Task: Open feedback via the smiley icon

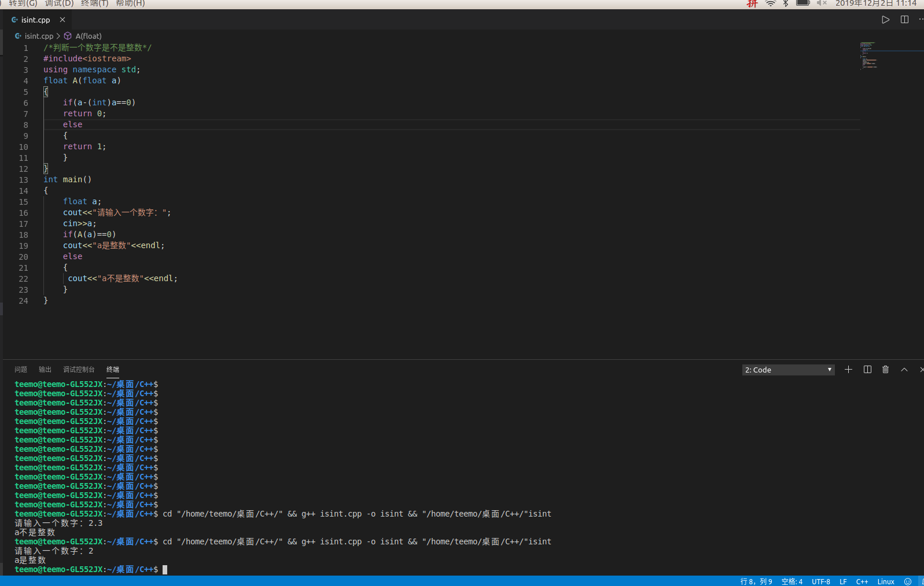Action: point(908,581)
